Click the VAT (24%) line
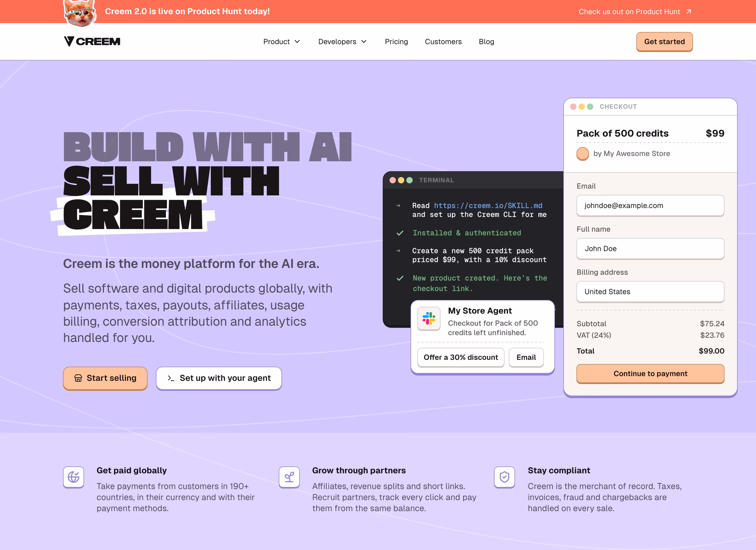This screenshot has height=550, width=756. [650, 335]
